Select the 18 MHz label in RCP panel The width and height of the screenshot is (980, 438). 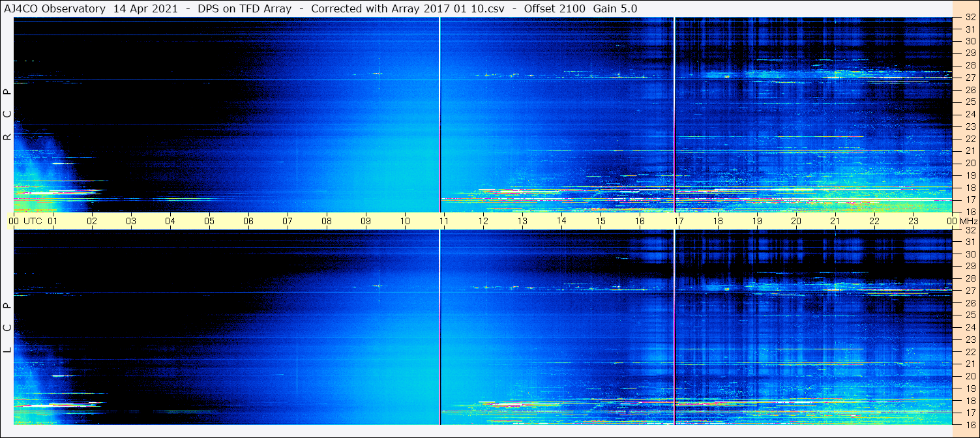coord(970,188)
